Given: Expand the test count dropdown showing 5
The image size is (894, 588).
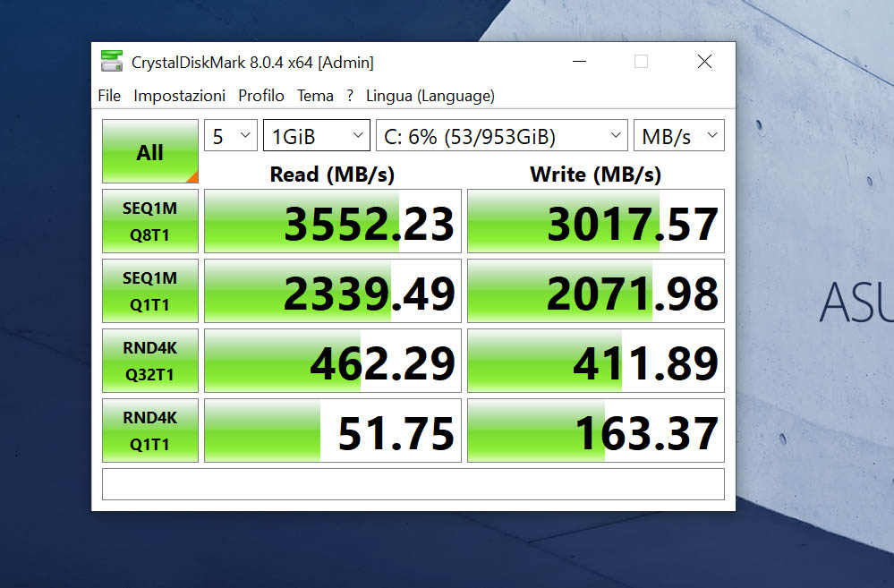Looking at the screenshot, I should [x=231, y=136].
